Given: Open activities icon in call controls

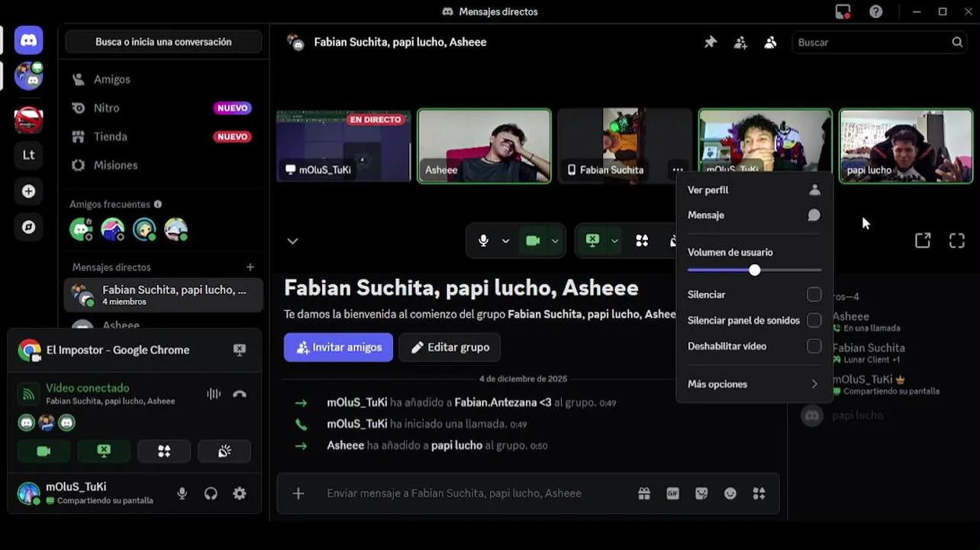Looking at the screenshot, I should [x=642, y=241].
